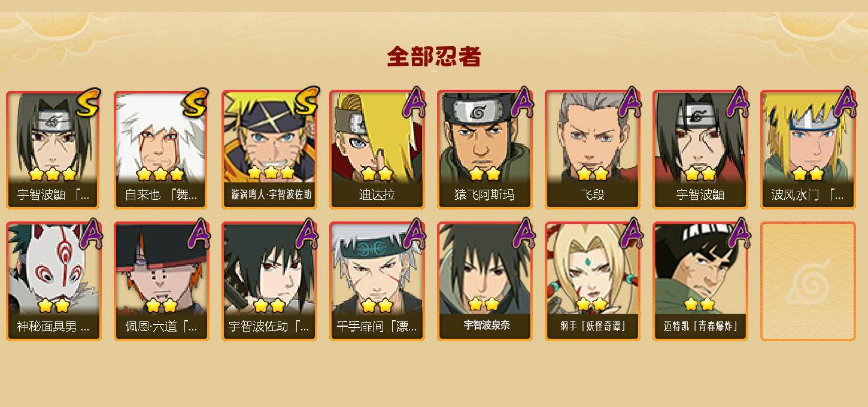Select the 纲手「妖怪奇谭」 card
868x407 pixels.
pyautogui.click(x=593, y=281)
